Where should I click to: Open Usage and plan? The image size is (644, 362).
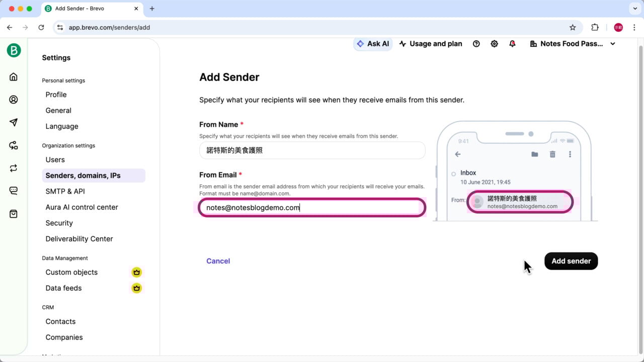coord(431,44)
